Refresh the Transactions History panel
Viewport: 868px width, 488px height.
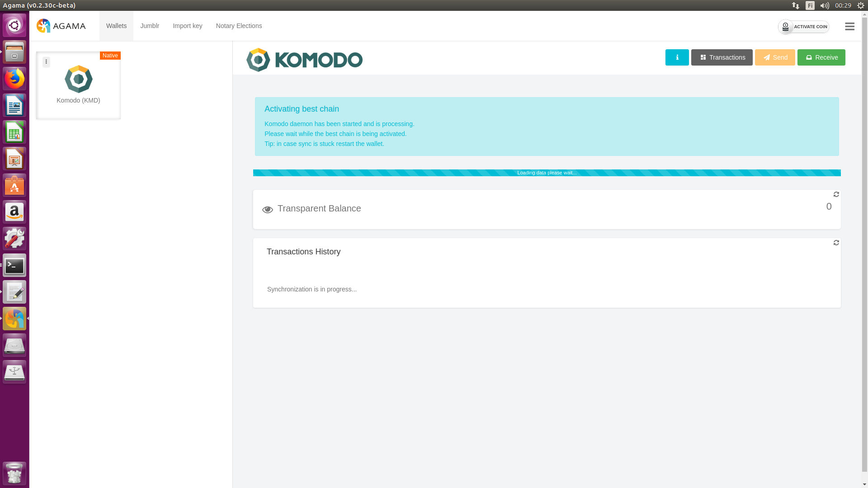coord(836,243)
